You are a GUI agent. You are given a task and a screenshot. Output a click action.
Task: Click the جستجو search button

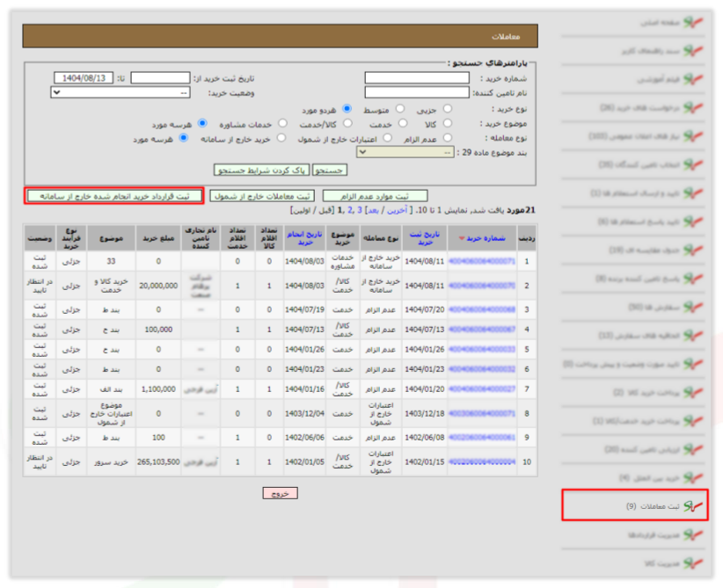pyautogui.click(x=329, y=170)
